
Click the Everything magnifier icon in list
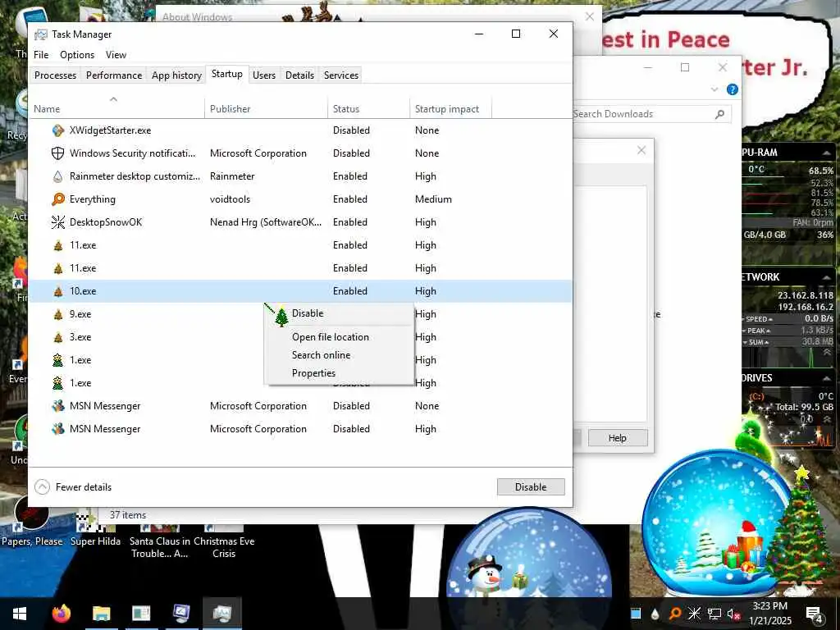[x=58, y=199]
